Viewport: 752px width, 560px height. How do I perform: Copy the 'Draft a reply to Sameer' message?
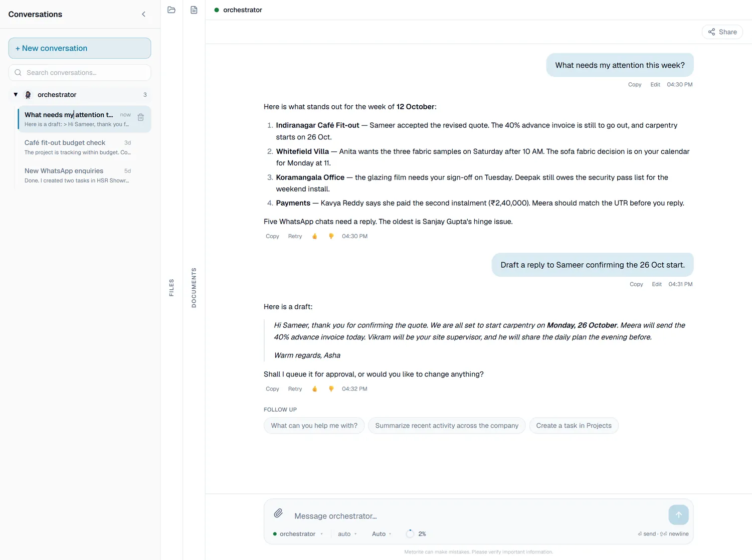pos(636,284)
